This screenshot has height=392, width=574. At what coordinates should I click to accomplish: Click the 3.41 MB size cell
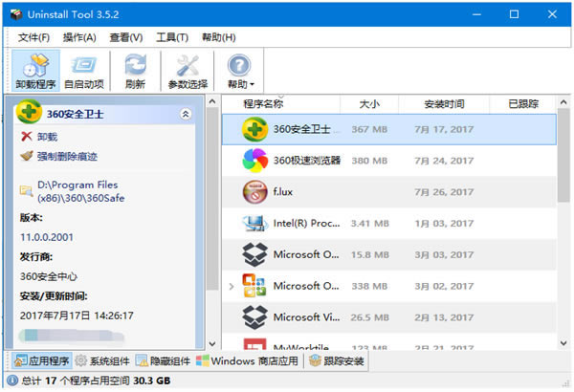pos(369,224)
